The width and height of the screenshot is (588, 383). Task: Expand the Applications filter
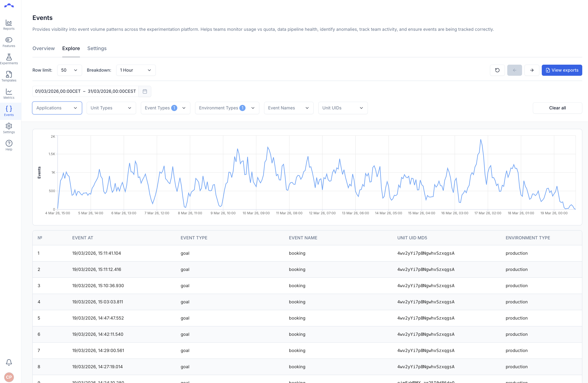(x=57, y=108)
